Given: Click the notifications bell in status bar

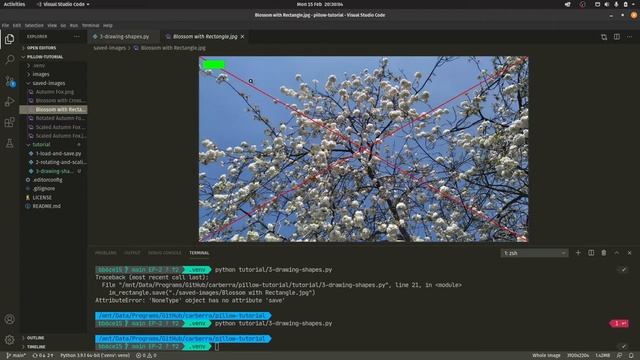Looking at the screenshot, I should pos(631,356).
